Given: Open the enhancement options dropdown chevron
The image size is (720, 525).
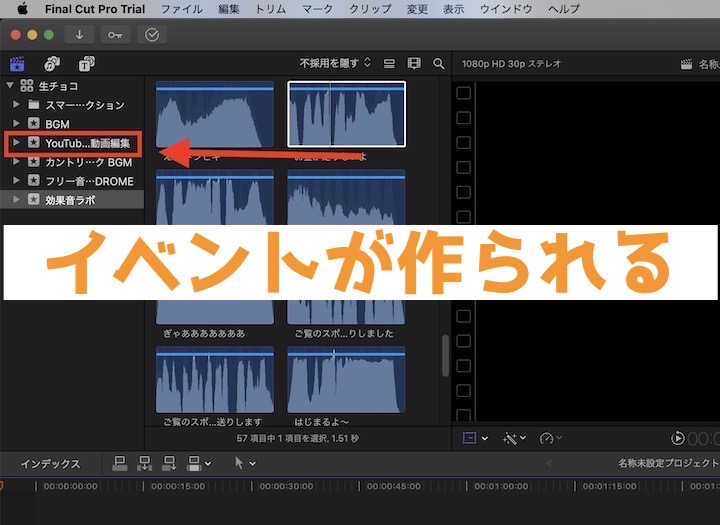Looking at the screenshot, I should [x=523, y=438].
